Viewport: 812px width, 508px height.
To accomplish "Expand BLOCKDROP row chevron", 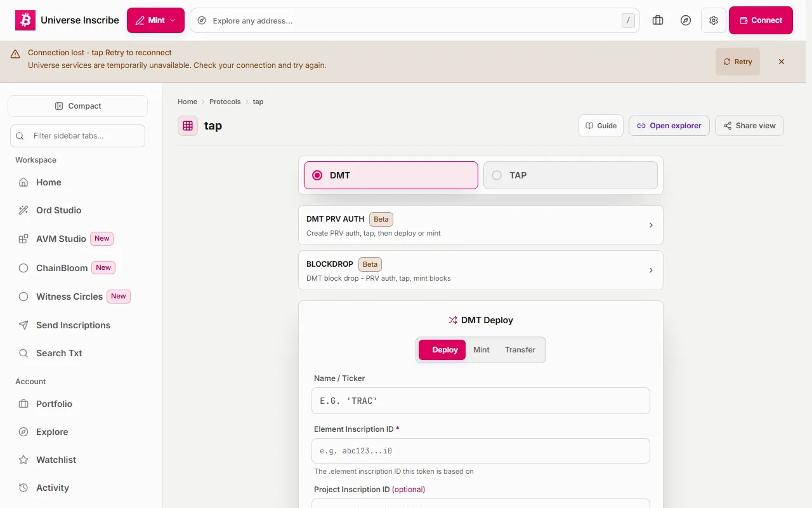I will pos(651,271).
